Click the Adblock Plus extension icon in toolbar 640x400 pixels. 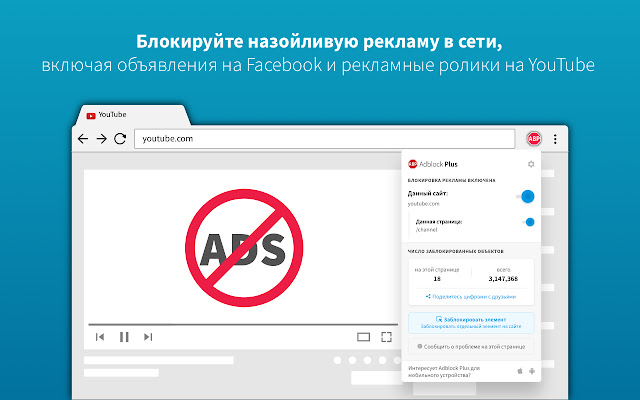pyautogui.click(x=534, y=138)
